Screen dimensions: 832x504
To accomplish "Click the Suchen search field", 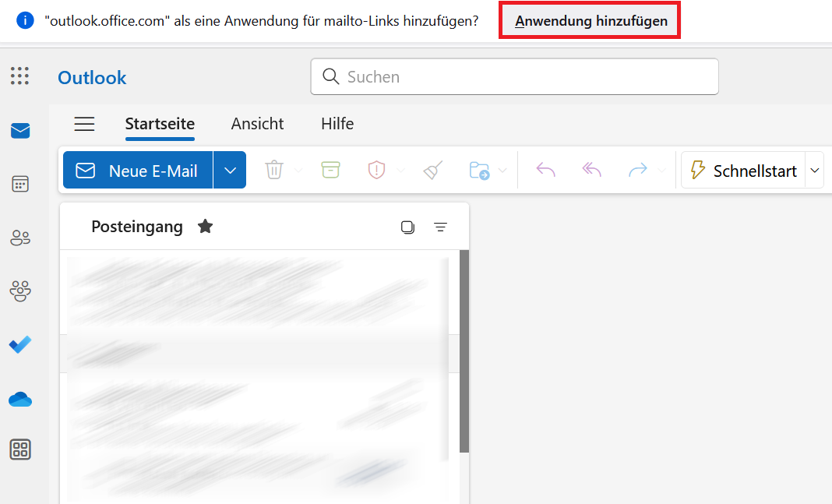I will [515, 77].
